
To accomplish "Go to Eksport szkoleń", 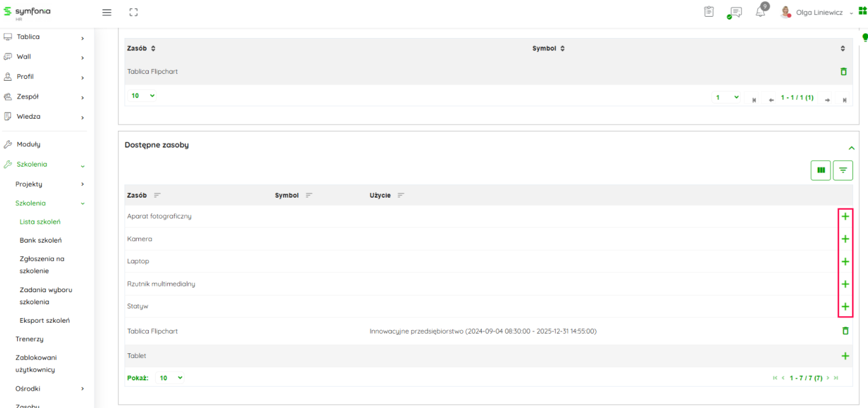I will pos(44,320).
